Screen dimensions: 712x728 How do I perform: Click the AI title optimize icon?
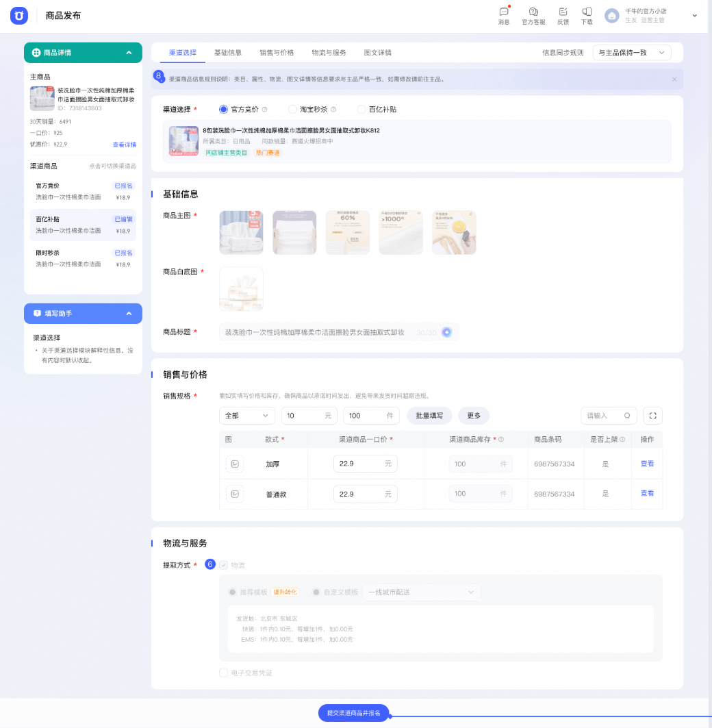(x=446, y=332)
